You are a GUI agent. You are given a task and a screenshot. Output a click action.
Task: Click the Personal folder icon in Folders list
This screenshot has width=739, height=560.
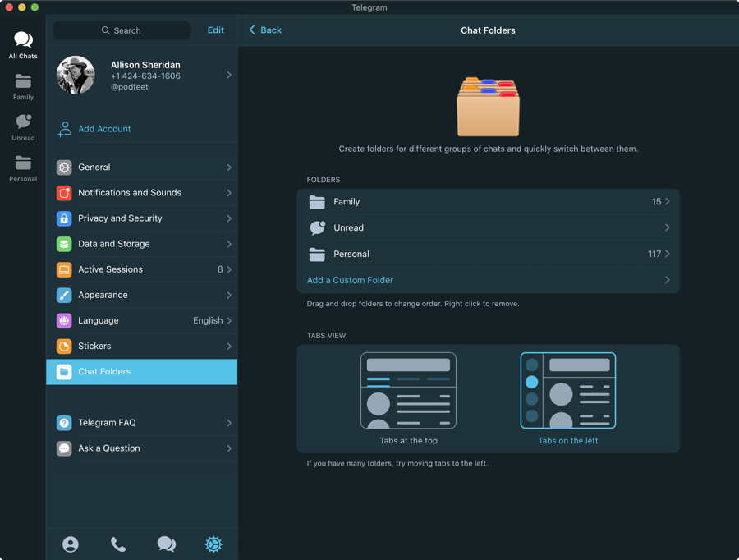[x=317, y=254]
